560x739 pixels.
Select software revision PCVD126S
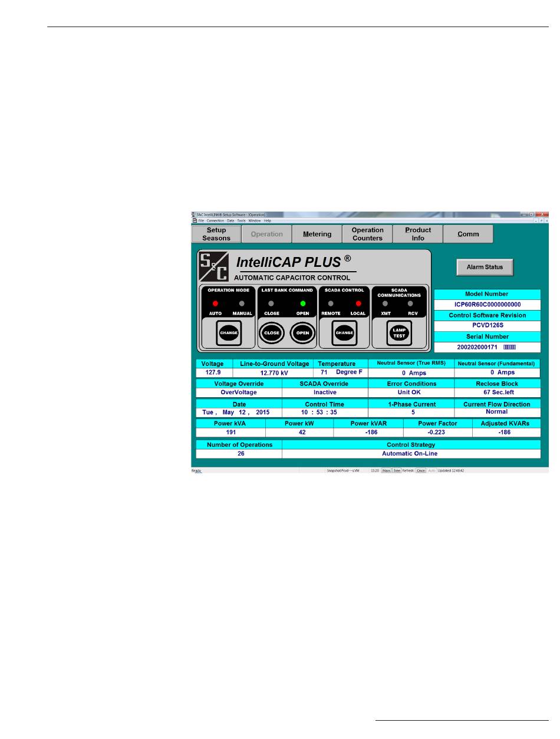(x=487, y=325)
